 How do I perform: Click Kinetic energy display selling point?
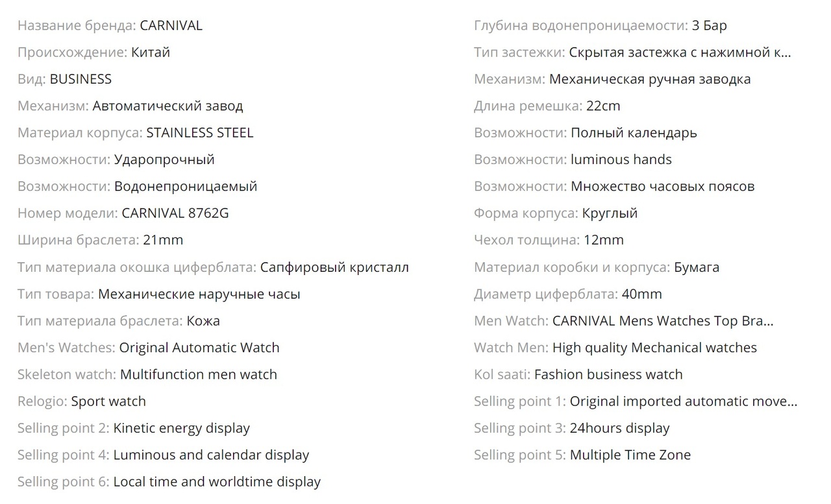[182, 428]
